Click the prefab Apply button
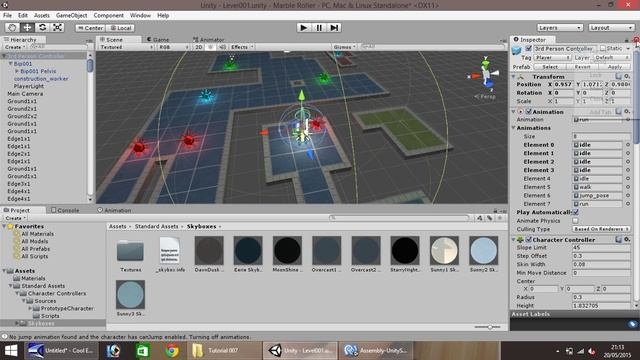The height and width of the screenshot is (360, 640). tap(615, 67)
